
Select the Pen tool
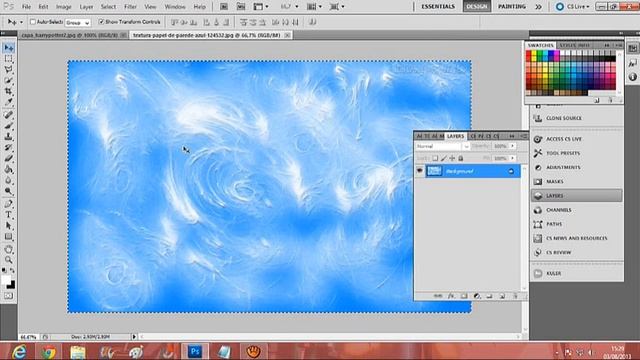click(9, 204)
